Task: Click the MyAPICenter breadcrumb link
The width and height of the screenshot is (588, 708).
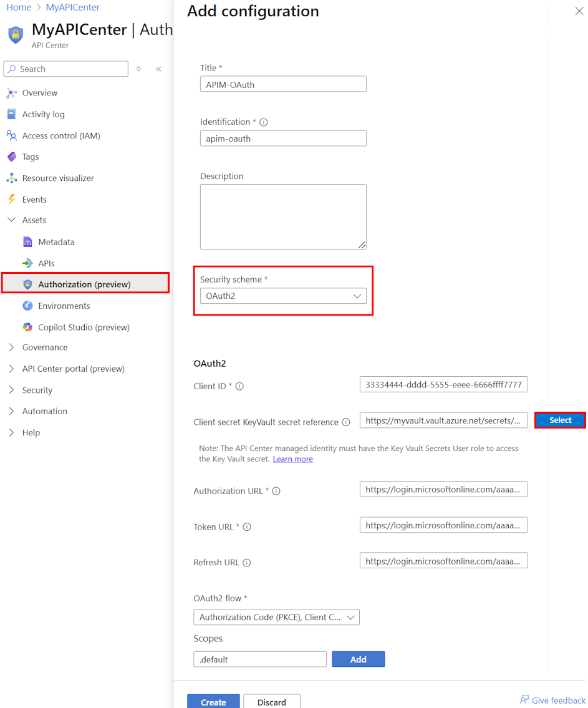Action: click(73, 7)
